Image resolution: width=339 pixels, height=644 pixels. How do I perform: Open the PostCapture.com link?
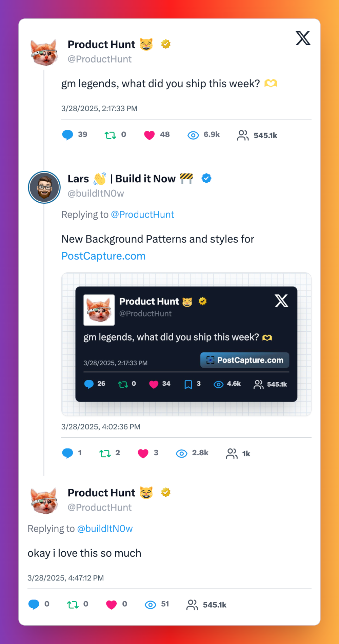(x=103, y=256)
